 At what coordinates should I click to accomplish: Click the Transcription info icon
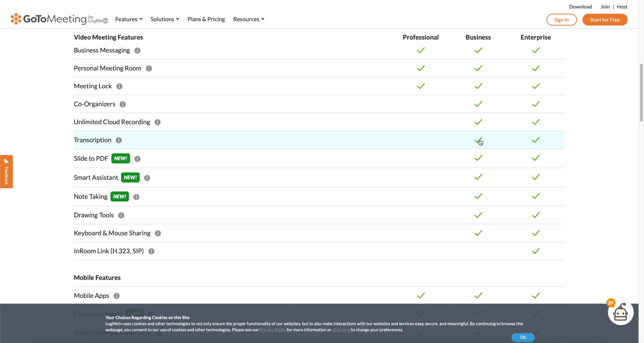click(119, 140)
